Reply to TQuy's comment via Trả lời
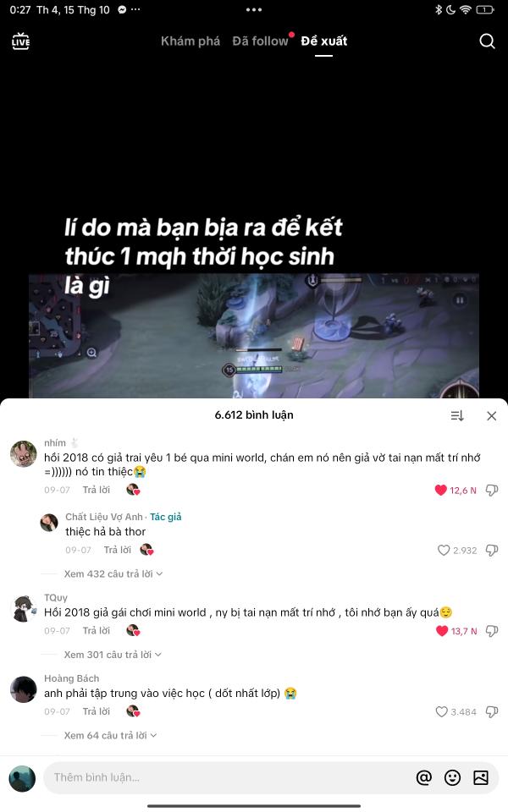 [x=97, y=631]
